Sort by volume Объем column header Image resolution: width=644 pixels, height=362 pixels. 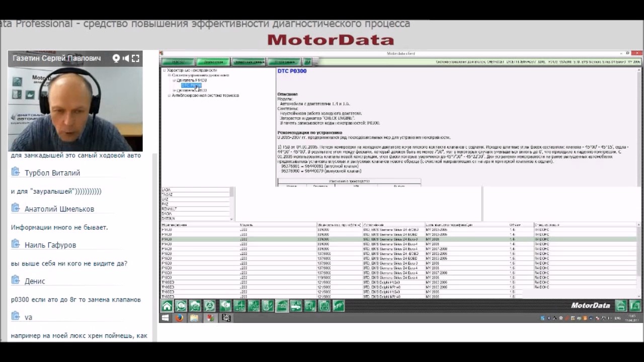point(521,225)
